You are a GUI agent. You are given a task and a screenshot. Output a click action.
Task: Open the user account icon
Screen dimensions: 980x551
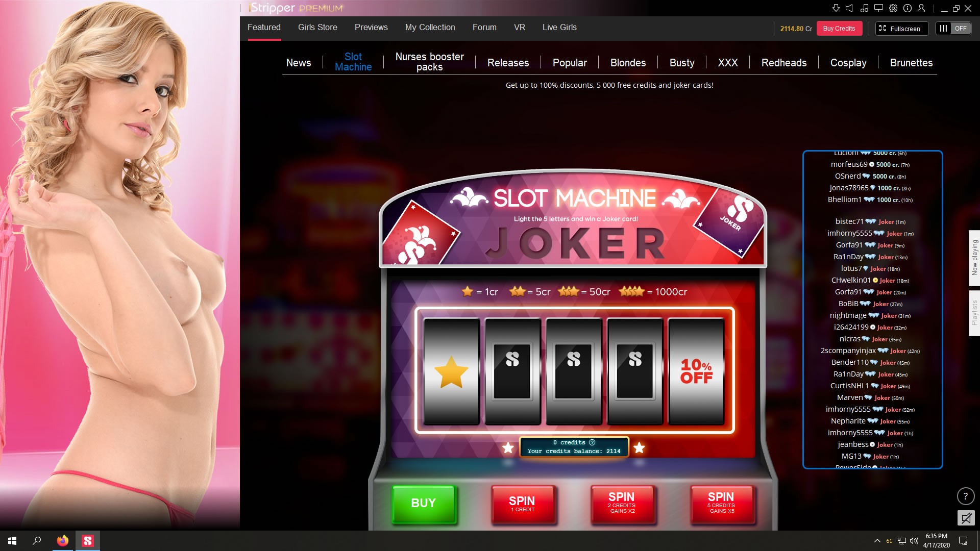921,8
